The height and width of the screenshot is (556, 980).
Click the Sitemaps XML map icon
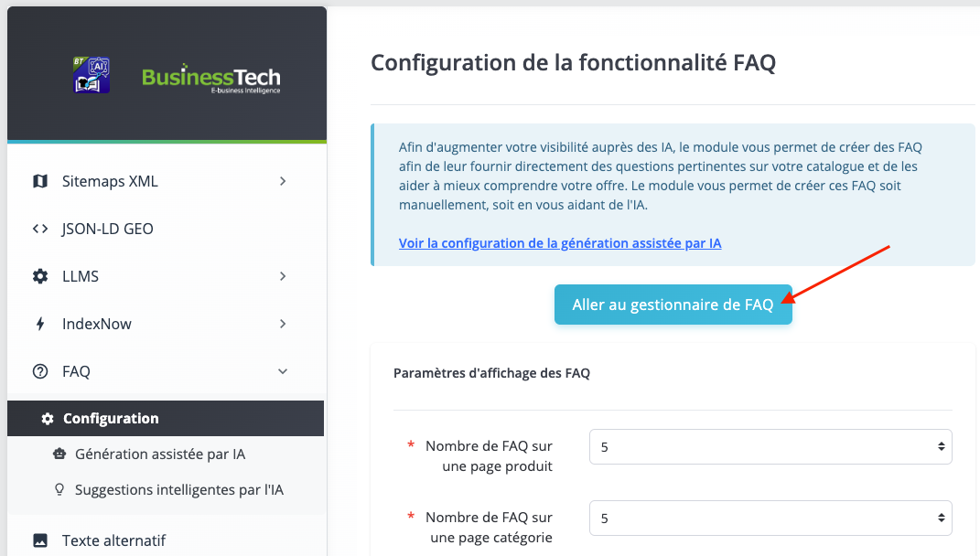pyautogui.click(x=40, y=181)
